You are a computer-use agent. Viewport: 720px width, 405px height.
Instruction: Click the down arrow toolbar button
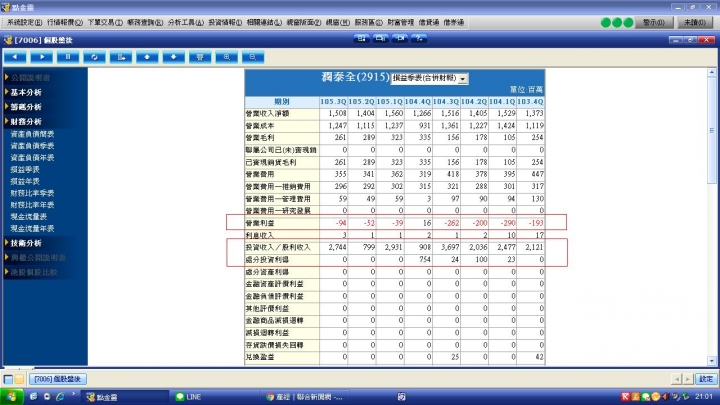(x=174, y=57)
